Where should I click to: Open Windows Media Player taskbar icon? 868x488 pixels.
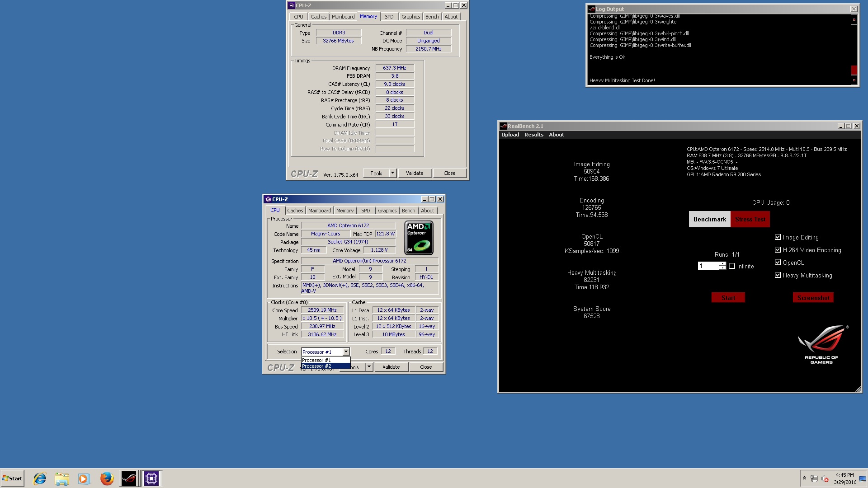tap(84, 479)
